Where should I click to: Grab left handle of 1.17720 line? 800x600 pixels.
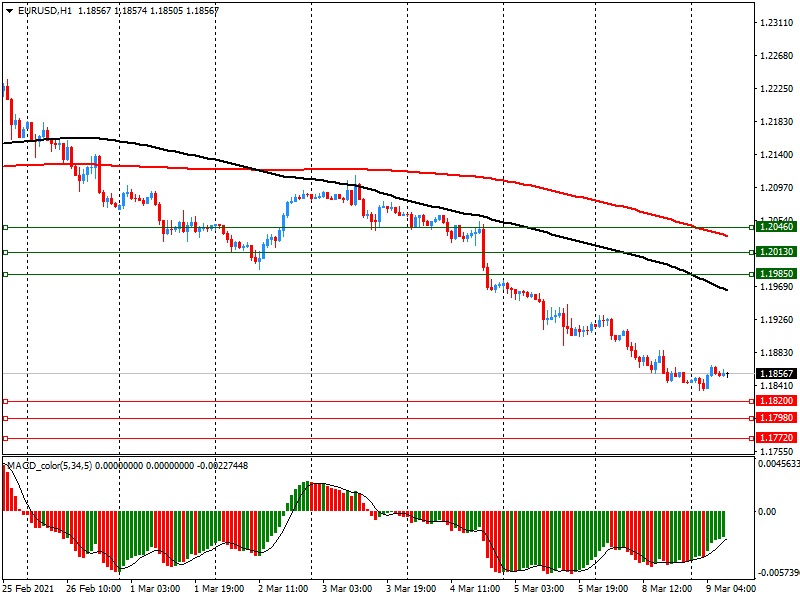click(6, 438)
